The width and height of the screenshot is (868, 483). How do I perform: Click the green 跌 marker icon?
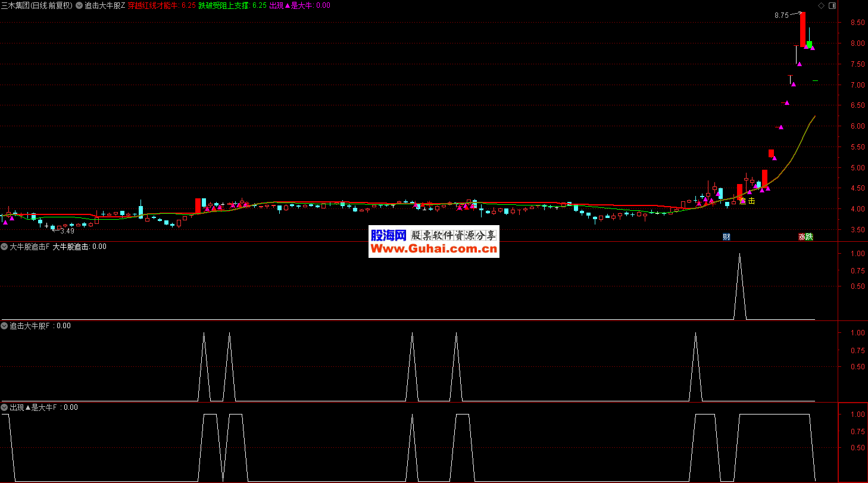809,236
